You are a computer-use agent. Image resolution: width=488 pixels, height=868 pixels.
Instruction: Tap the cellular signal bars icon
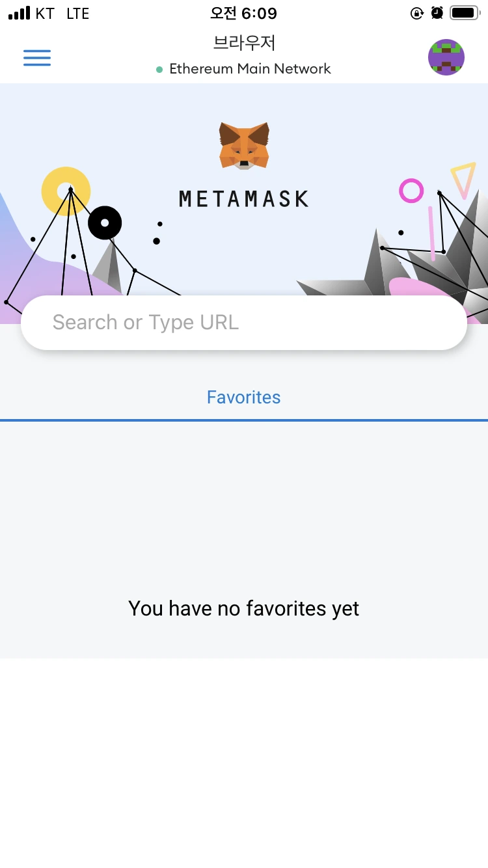[x=19, y=13]
